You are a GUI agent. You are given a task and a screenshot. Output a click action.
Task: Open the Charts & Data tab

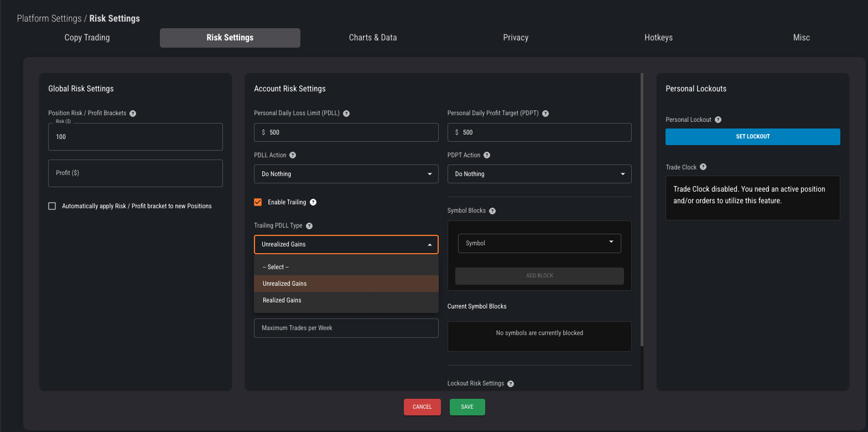coord(373,38)
